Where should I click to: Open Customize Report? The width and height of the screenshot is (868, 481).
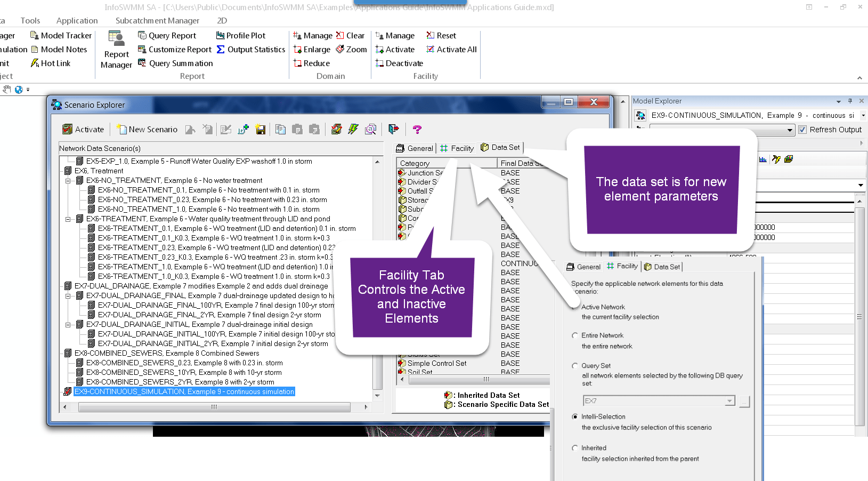175,49
